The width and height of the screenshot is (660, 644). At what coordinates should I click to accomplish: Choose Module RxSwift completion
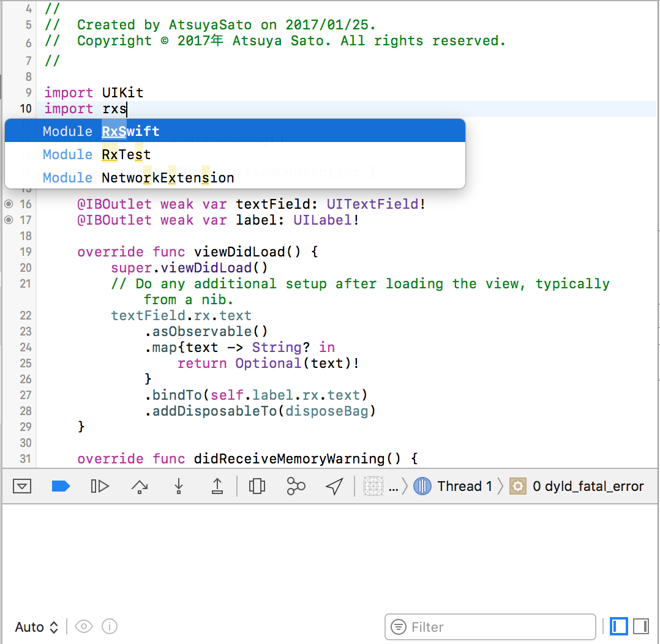(x=235, y=131)
